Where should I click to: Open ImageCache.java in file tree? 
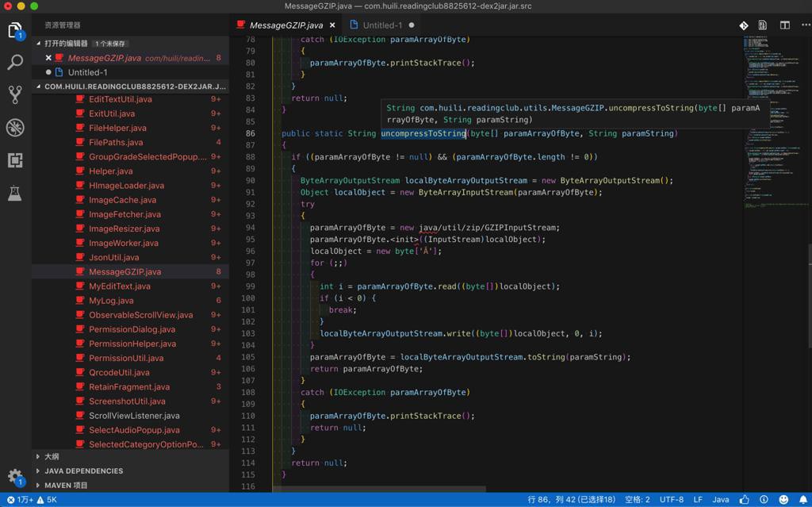point(131,200)
